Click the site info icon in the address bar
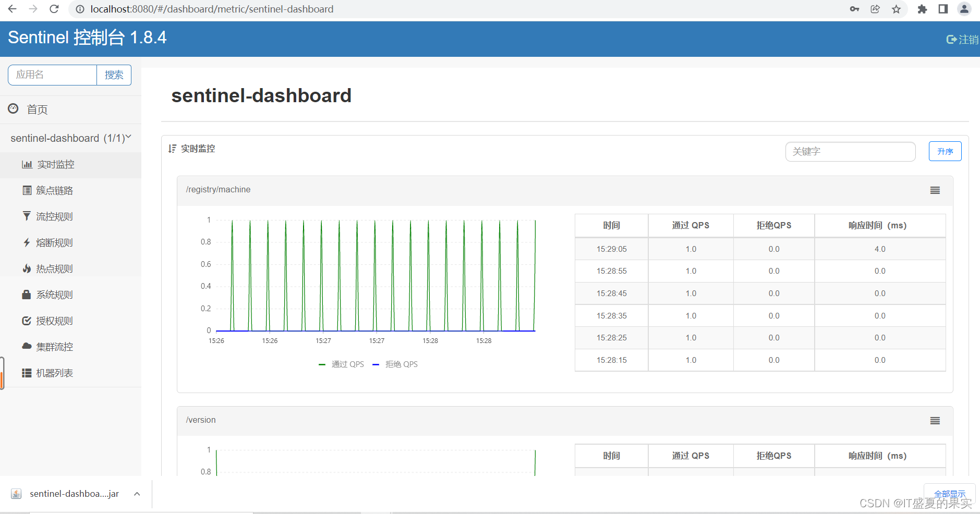Screen dimensions: 980x514 pos(80,9)
